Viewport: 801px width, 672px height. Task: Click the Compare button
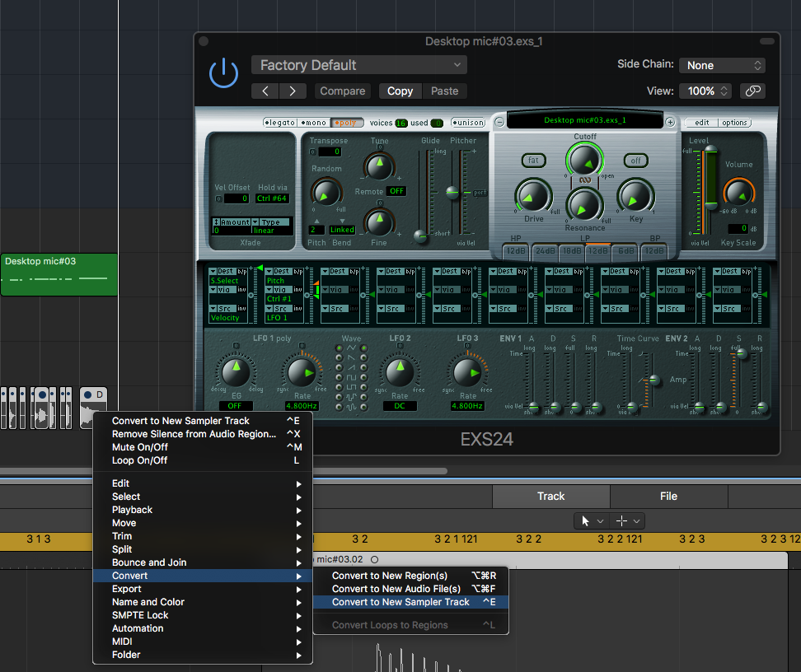pyautogui.click(x=343, y=91)
